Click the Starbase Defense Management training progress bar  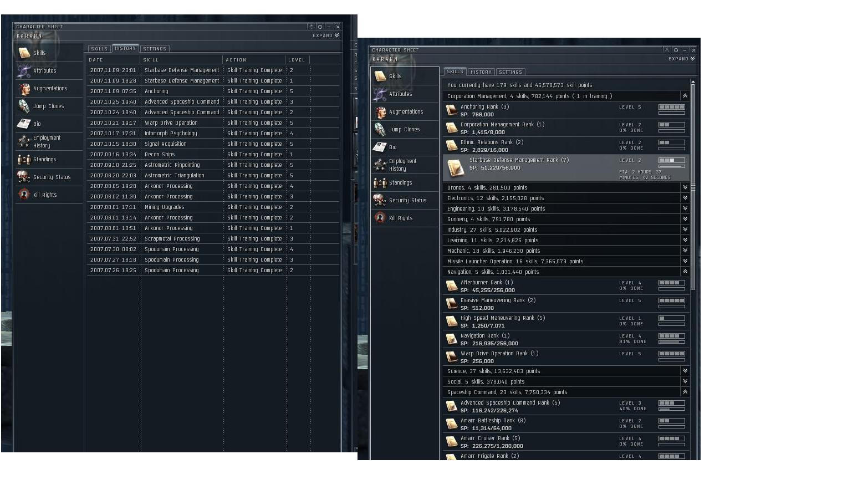coord(672,166)
